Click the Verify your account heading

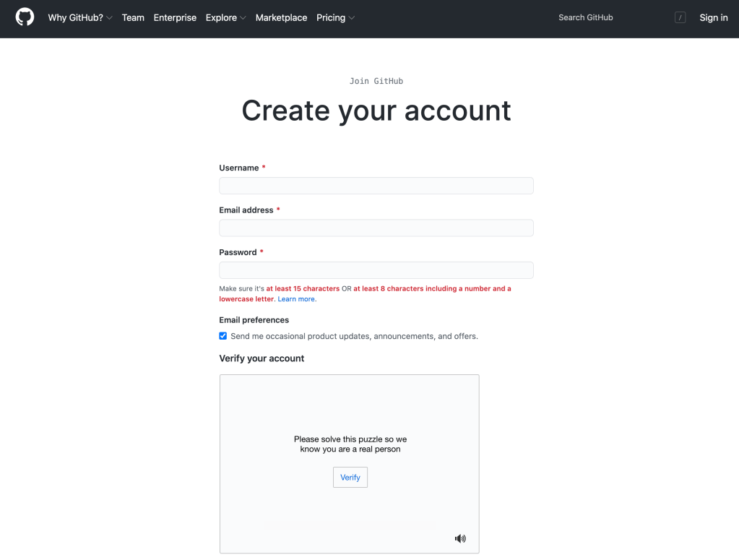[x=262, y=358]
